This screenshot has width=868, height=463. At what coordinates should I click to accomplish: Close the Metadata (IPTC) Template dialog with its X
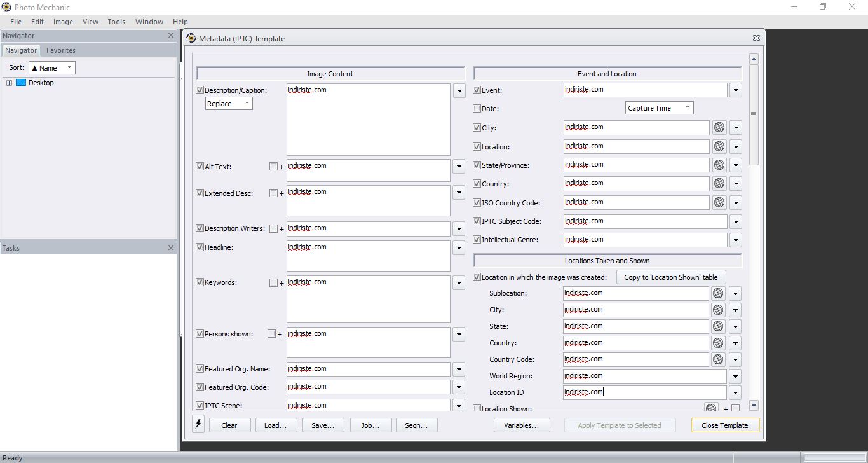[x=756, y=38]
